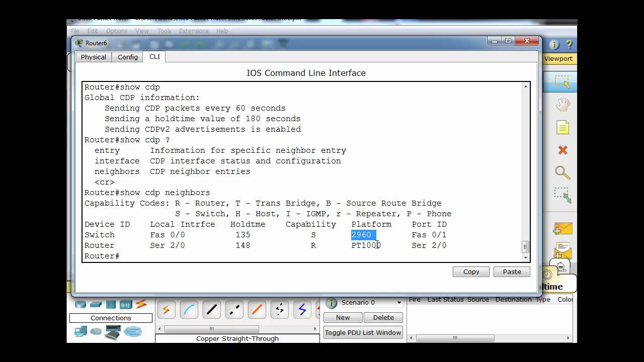Click the Delete scenario button
644x362 pixels.
click(383, 317)
